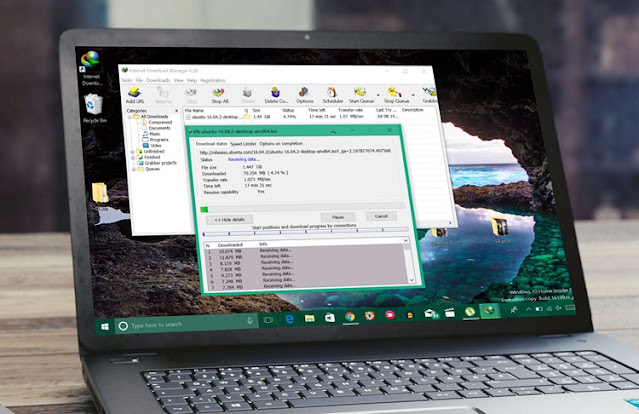Click the download progress bar

(x=302, y=208)
